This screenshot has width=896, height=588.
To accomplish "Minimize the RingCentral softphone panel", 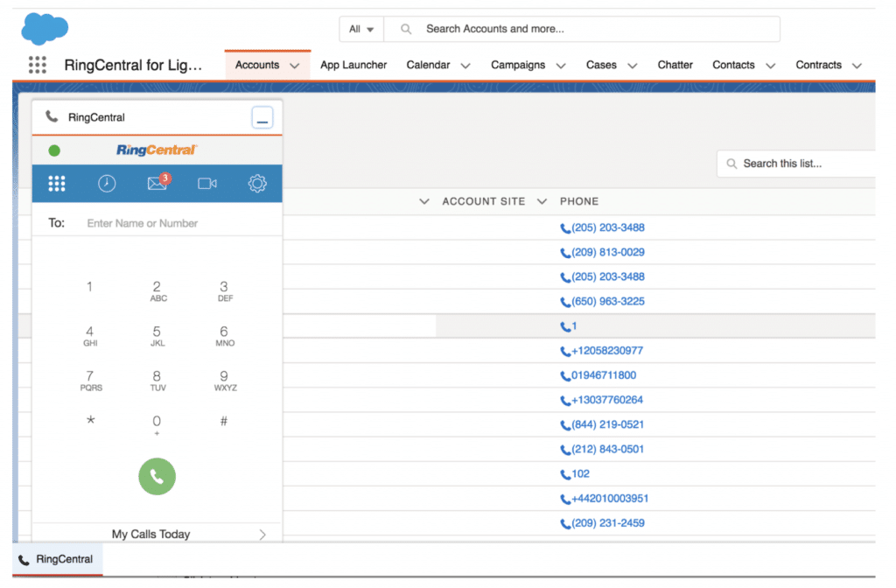I will point(262,118).
